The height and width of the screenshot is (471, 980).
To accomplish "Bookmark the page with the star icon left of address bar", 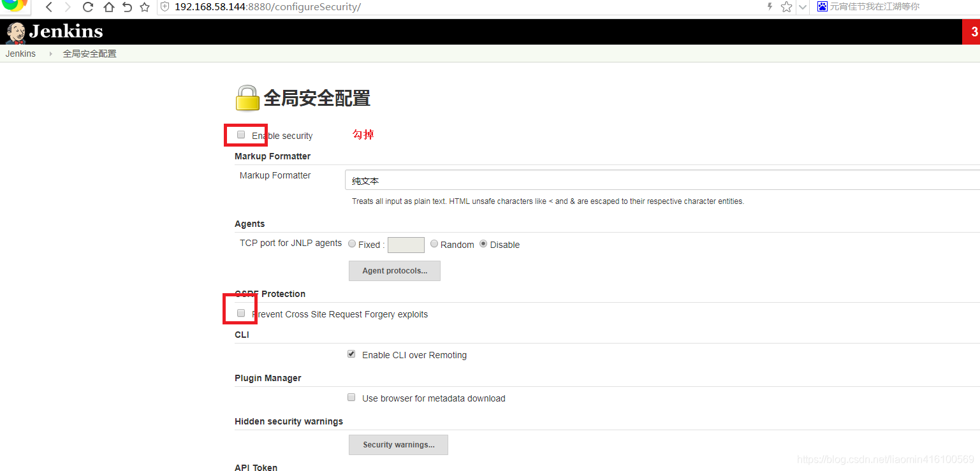I will coord(145,7).
